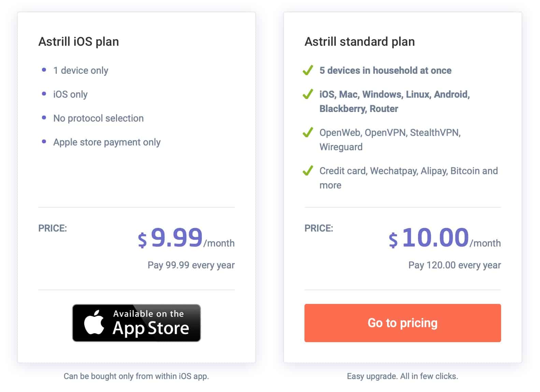Select the Astrill standard plan heading

(x=359, y=42)
